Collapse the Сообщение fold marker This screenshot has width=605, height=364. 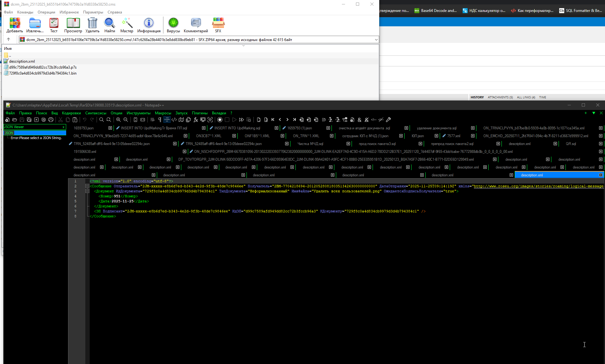click(87, 186)
